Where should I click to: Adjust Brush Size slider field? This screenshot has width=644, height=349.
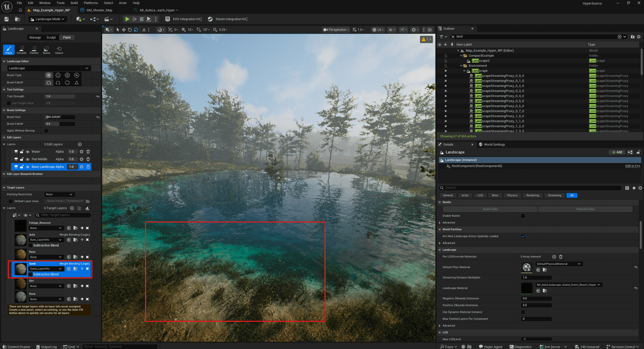(60, 117)
